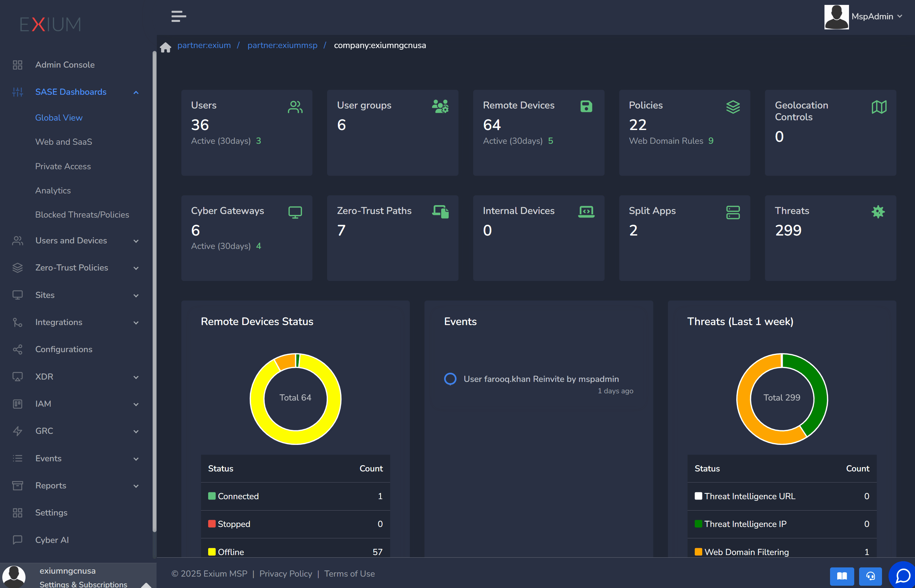Open the chat bubble support icon
The image size is (915, 588).
(x=903, y=575)
